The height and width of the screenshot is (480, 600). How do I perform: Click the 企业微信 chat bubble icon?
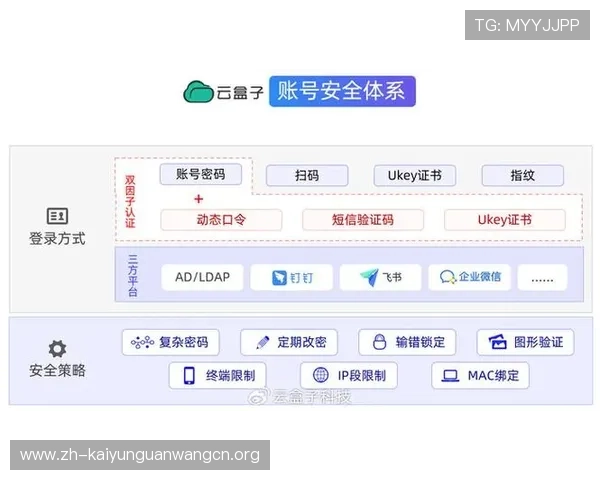point(448,277)
